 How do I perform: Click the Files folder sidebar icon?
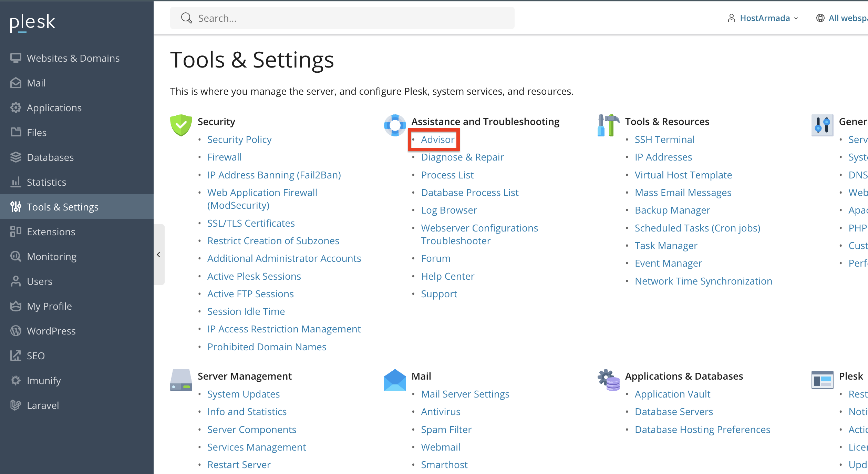(x=16, y=132)
